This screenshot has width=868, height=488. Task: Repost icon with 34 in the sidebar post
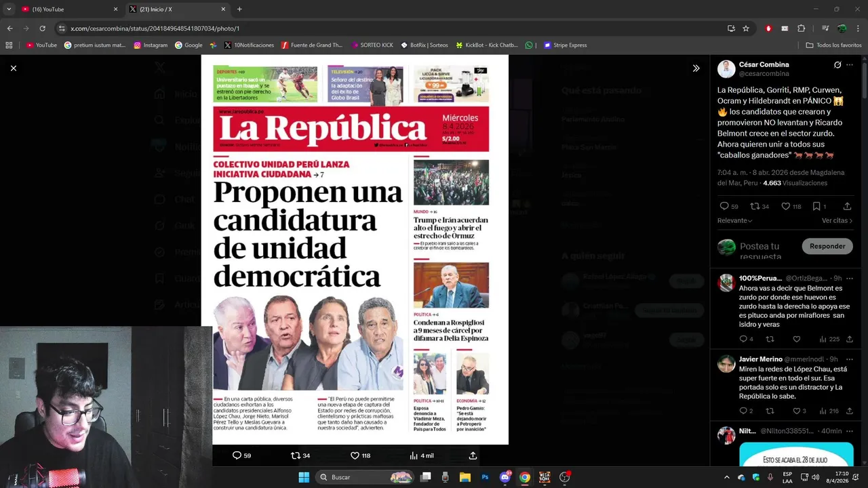tap(755, 206)
